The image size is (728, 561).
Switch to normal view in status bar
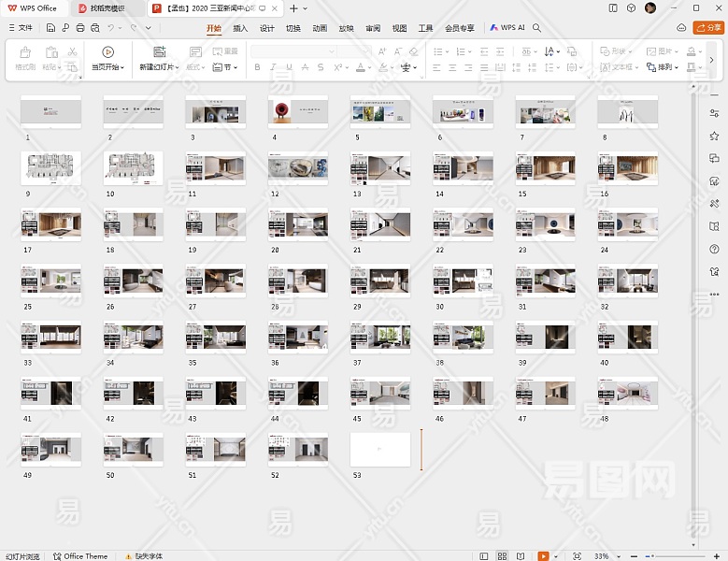[x=484, y=555]
